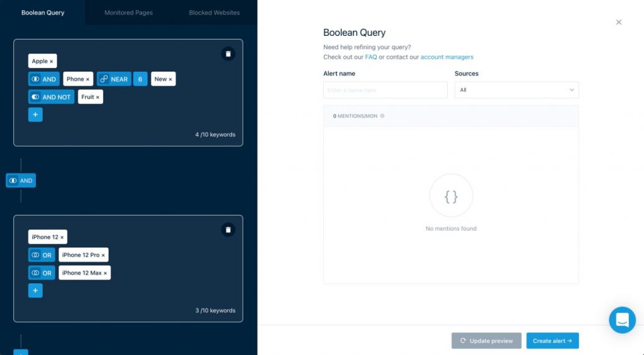Open the FAQ link
This screenshot has height=355, width=644.
(371, 57)
